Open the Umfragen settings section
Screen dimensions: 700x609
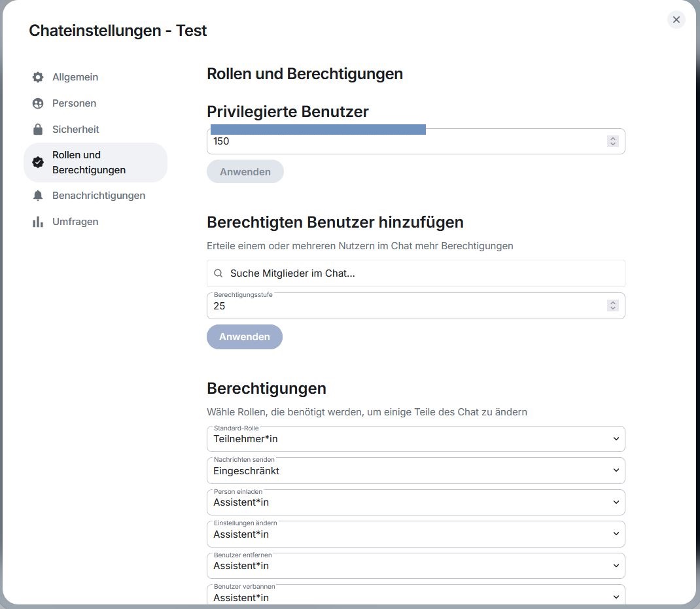tap(75, 222)
